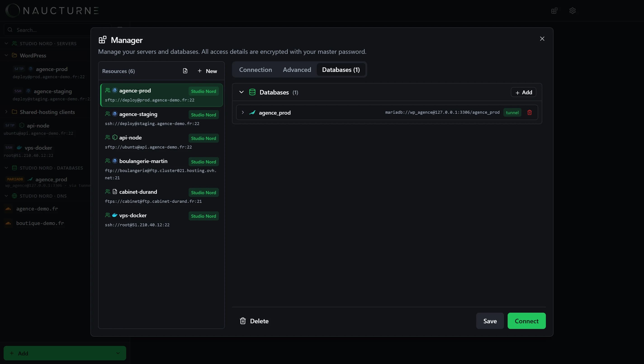This screenshot has width=644, height=364.
Task: Click globe icon in Studio Nord DNS header
Action: coord(14,196)
